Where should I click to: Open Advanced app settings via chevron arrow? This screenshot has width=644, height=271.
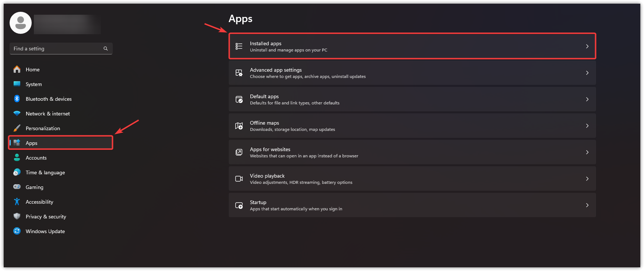(587, 73)
